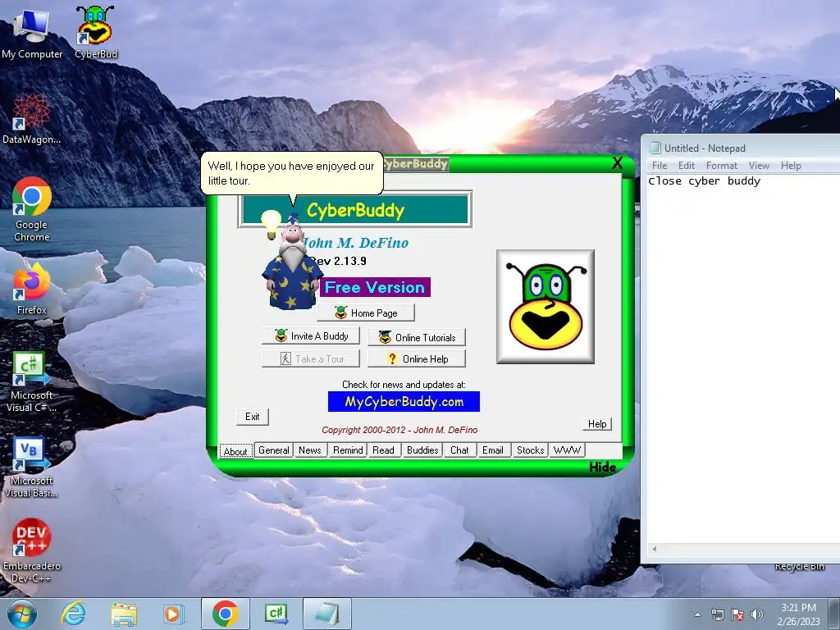
Task: Switch to Visual C# taskbar button
Action: point(276,614)
